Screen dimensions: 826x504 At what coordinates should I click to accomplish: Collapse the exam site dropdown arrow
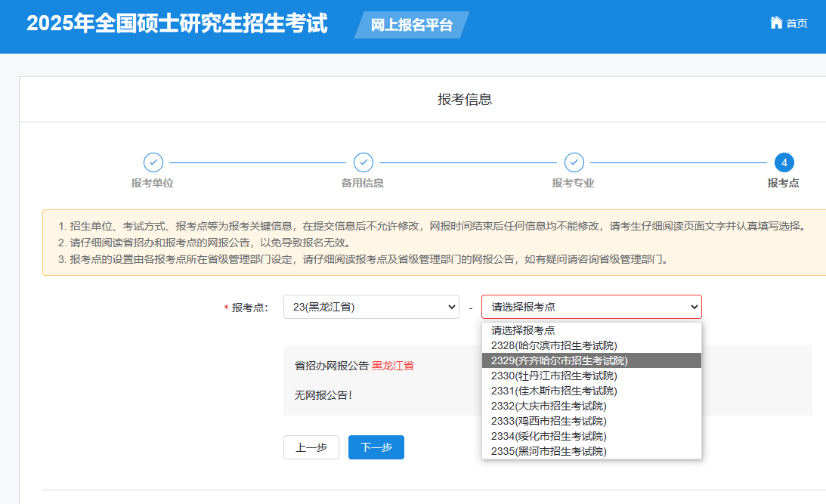pos(695,306)
